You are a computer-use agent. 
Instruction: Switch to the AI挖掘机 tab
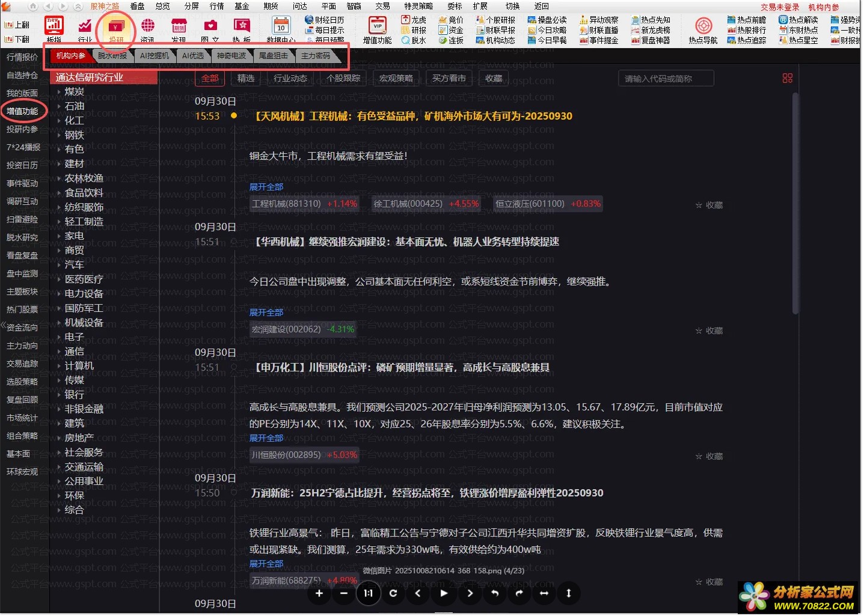[155, 56]
